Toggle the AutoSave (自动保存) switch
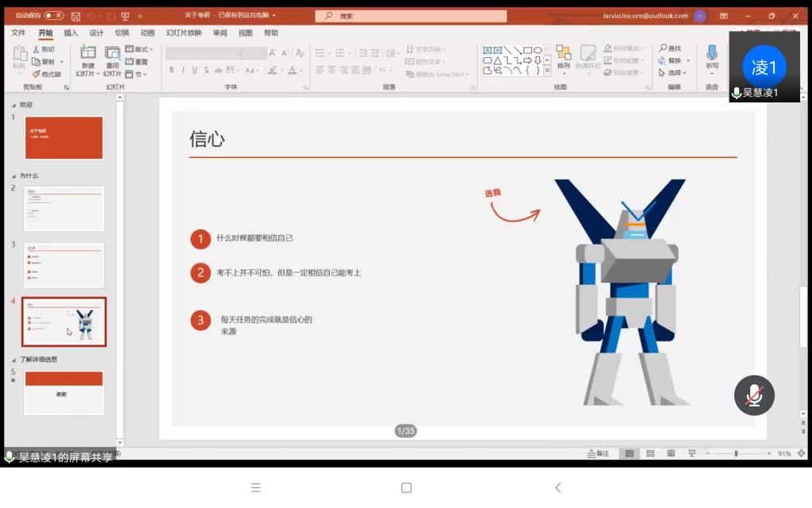 [x=54, y=16]
